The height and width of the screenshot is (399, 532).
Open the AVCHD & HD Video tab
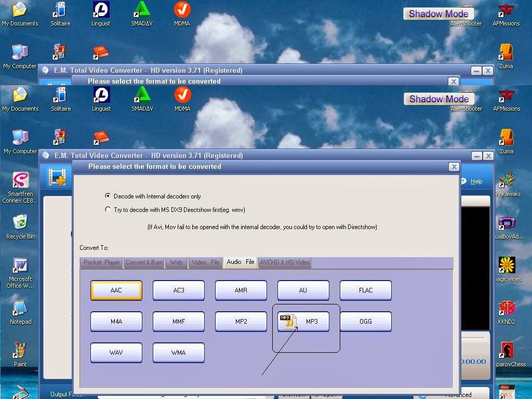[x=285, y=262]
